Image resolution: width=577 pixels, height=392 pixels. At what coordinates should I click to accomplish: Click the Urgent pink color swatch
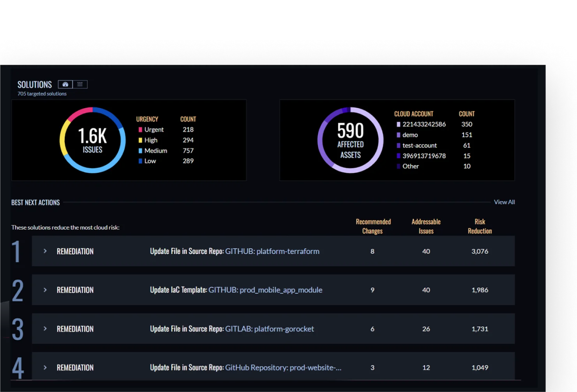coord(140,130)
